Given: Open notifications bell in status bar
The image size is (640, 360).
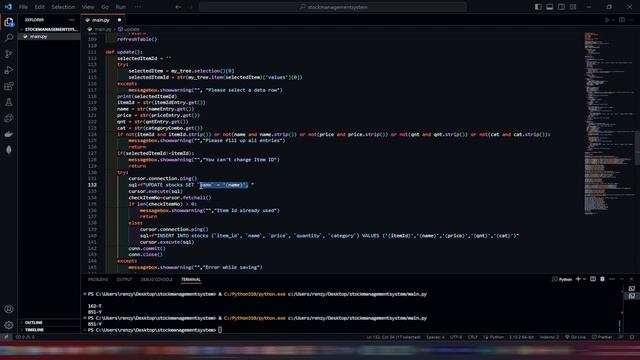Looking at the screenshot, I should point(632,337).
